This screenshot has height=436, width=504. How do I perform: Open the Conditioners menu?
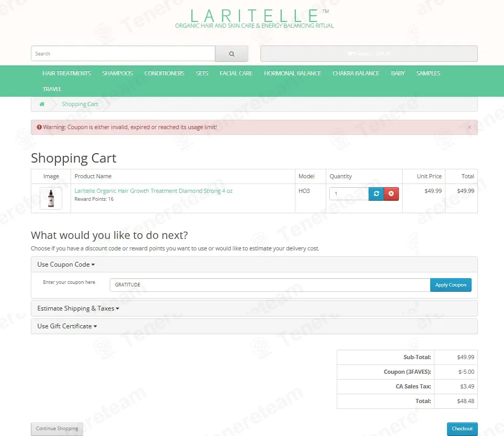[x=164, y=73]
